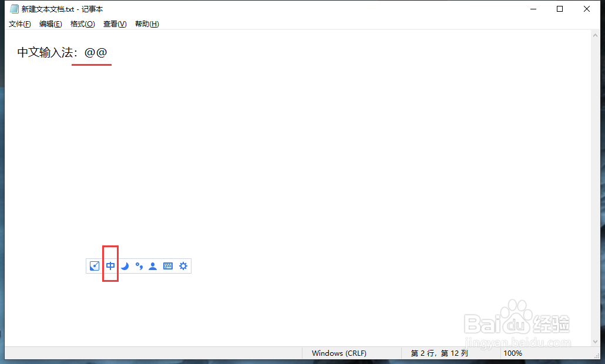Toggle Chinese punctuation mode icon
605x364 pixels.
click(x=139, y=266)
